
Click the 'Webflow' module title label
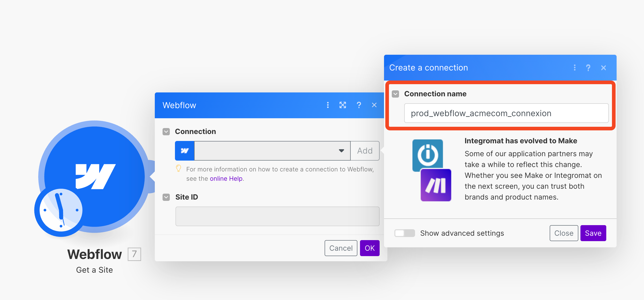click(94, 254)
